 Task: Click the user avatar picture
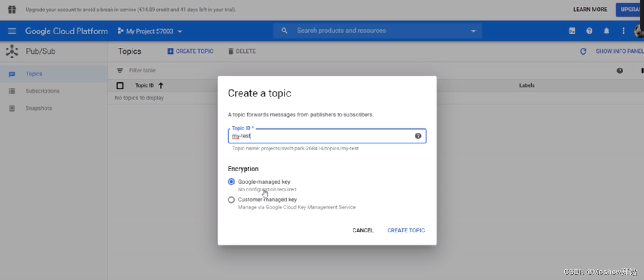click(639, 31)
